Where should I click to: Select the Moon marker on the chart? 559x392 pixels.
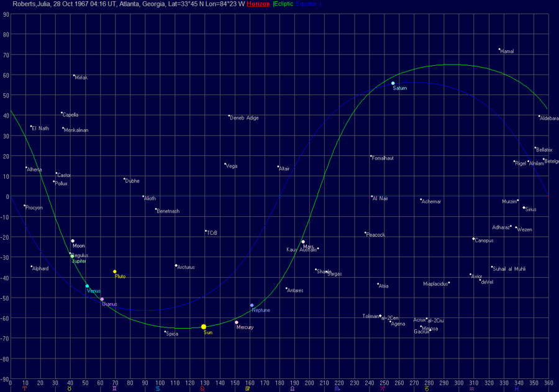[73, 241]
